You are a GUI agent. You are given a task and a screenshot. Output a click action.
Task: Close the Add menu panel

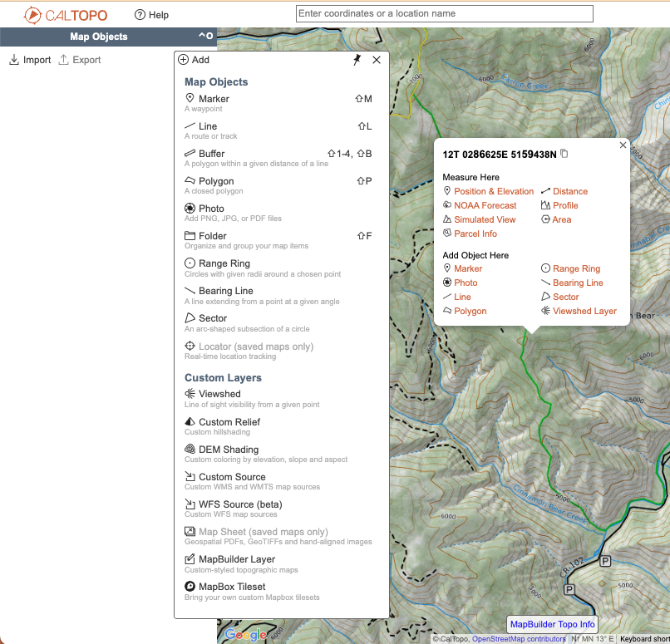click(377, 60)
